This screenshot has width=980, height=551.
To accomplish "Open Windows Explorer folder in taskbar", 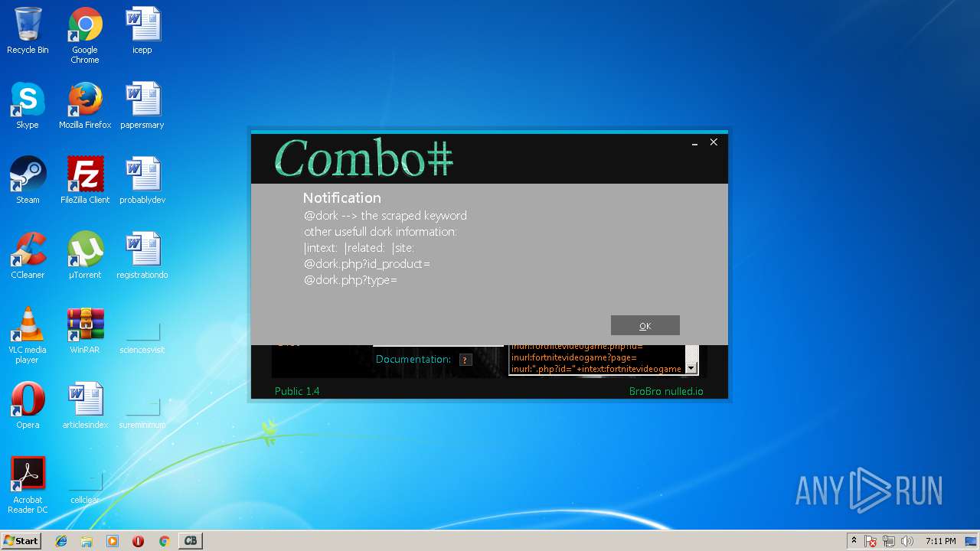I will [x=87, y=541].
